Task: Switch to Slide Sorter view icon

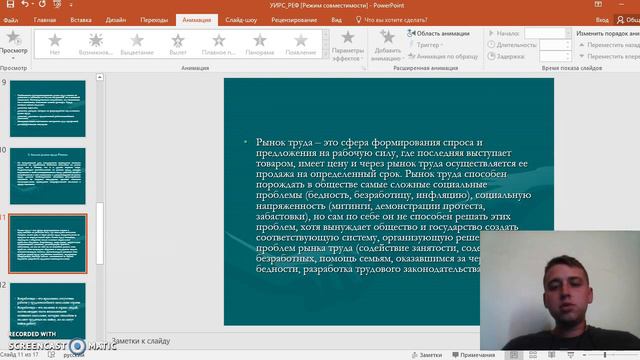Action: point(533,355)
